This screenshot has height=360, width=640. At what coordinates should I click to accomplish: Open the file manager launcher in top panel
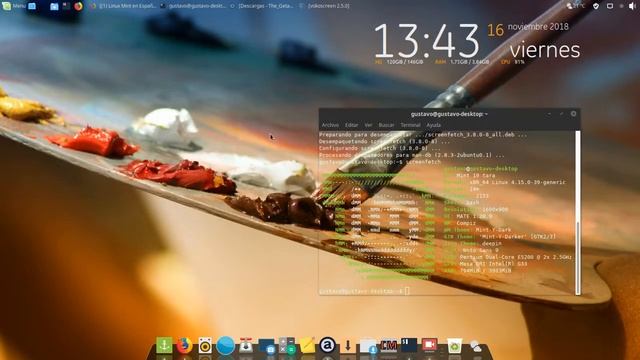click(54, 6)
